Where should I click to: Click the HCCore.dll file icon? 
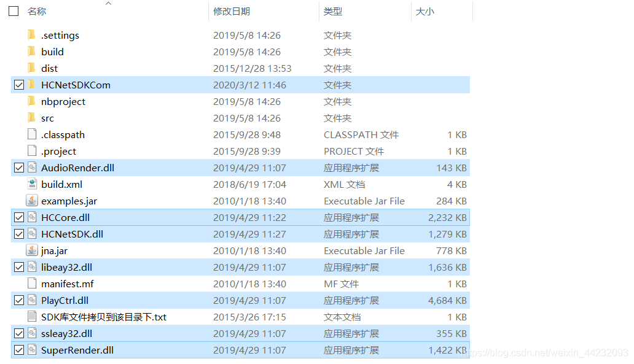click(32, 217)
